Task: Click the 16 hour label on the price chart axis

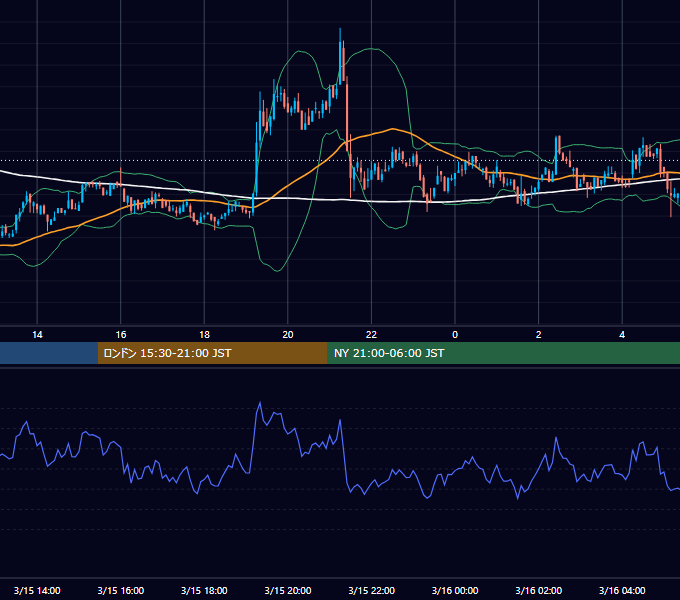Action: click(121, 335)
